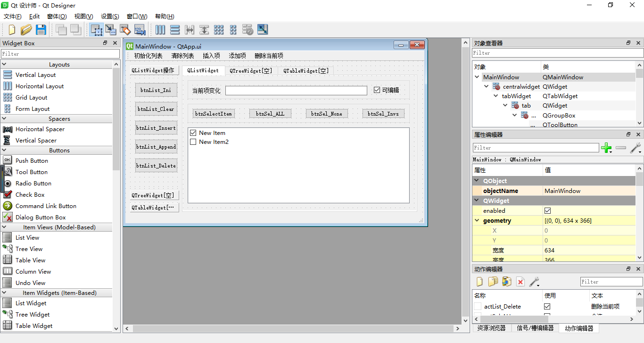Open Edit Tab Order mode
644x343 pixels.
click(x=139, y=29)
